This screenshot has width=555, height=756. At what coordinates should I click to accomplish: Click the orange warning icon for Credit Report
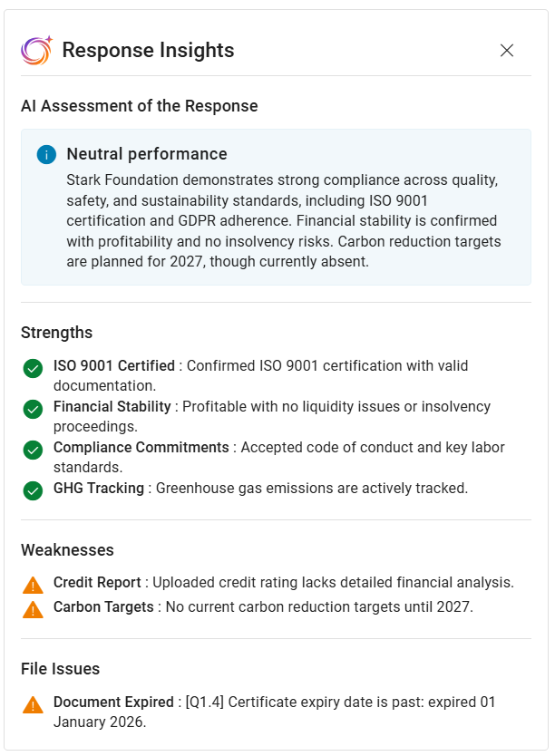coord(34,585)
